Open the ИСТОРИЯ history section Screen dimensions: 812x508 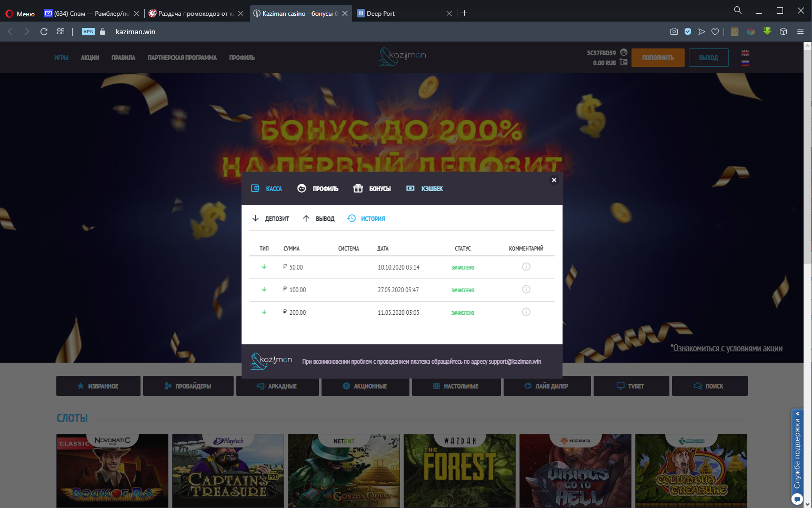tap(366, 218)
